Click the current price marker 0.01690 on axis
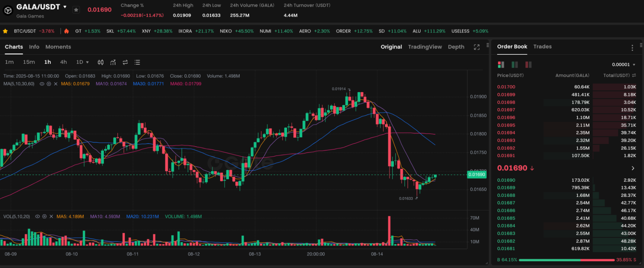This screenshot has height=268, width=644. (x=476, y=175)
